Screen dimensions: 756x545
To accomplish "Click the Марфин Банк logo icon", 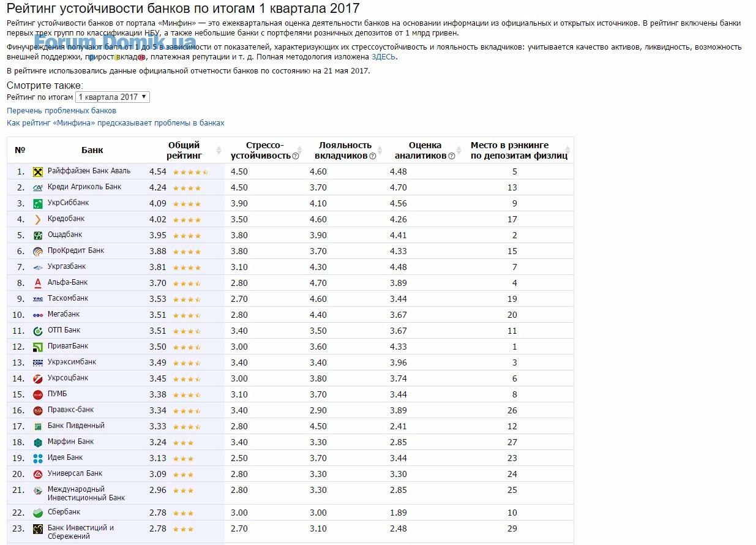I will [x=38, y=443].
